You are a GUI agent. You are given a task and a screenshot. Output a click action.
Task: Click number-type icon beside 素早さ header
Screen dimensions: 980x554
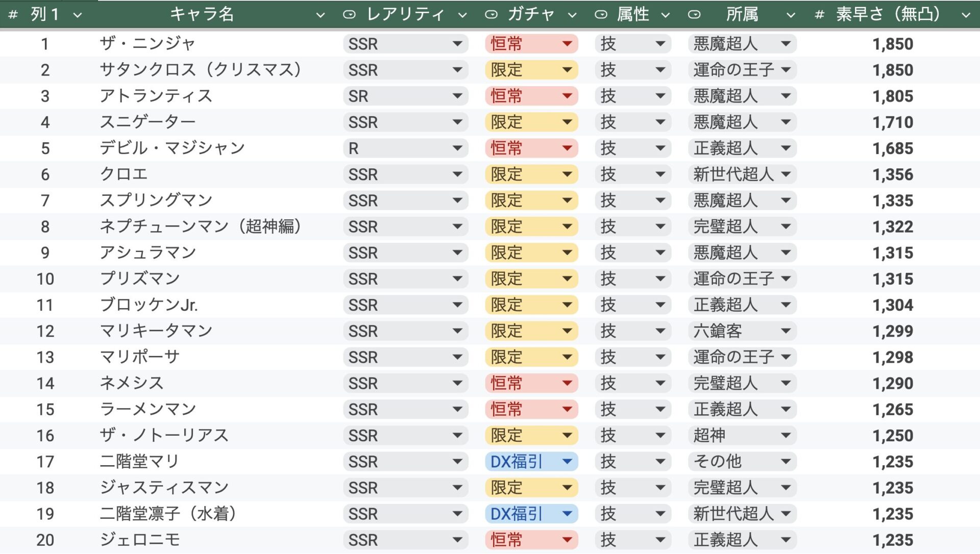819,15
